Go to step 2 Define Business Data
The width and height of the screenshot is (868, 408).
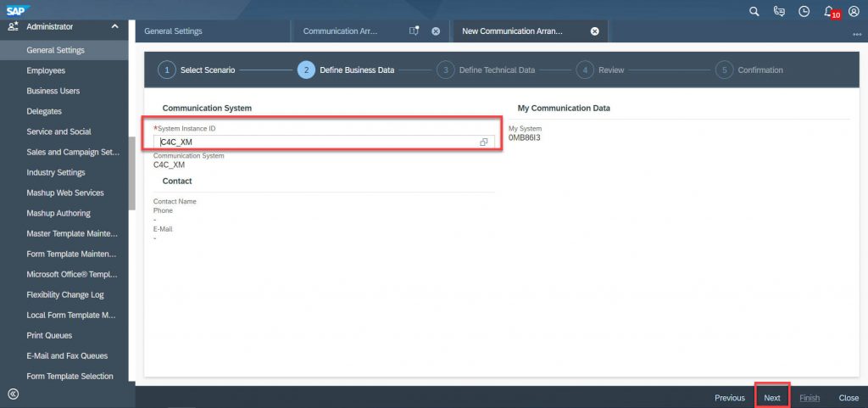(x=346, y=70)
